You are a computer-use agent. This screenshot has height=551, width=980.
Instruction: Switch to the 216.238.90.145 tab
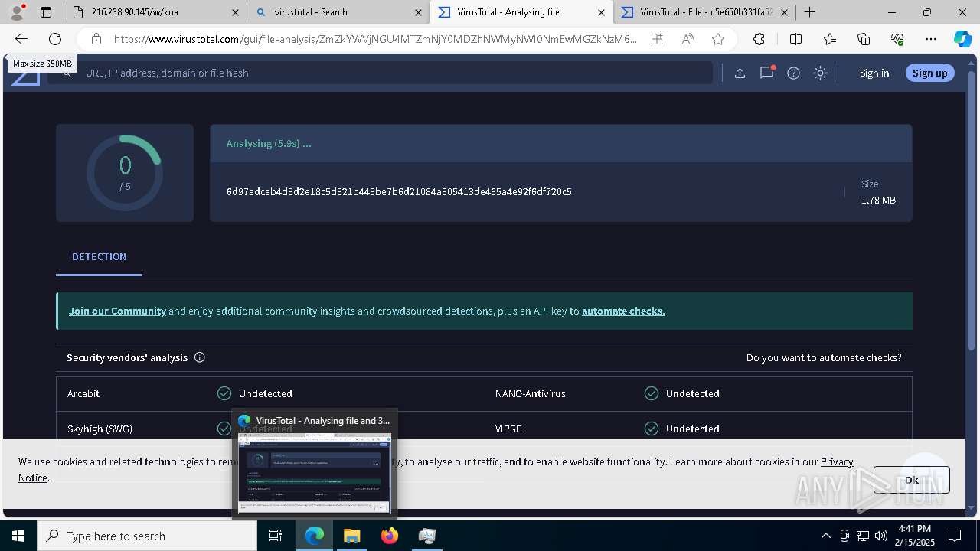click(x=156, y=12)
